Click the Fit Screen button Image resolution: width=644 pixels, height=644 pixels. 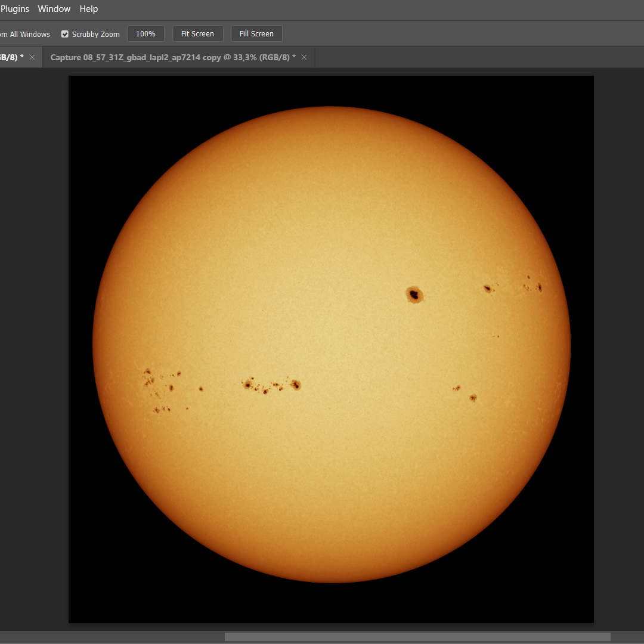coord(197,34)
